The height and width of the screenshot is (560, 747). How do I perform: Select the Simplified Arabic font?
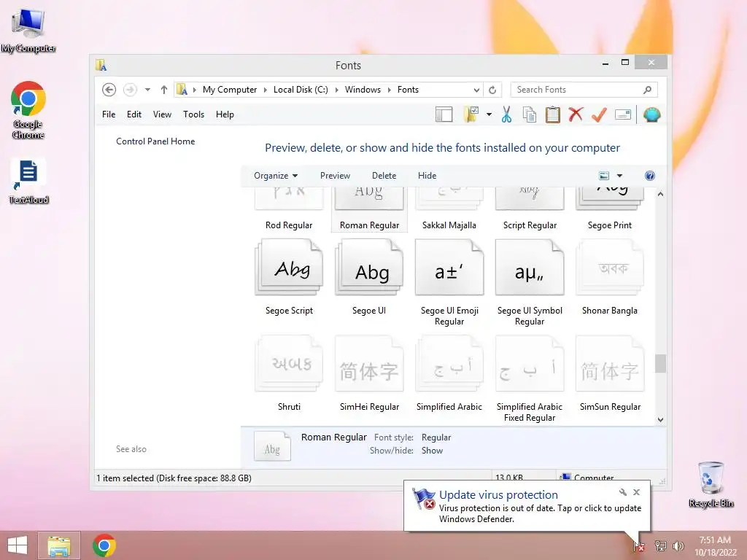pyautogui.click(x=449, y=374)
